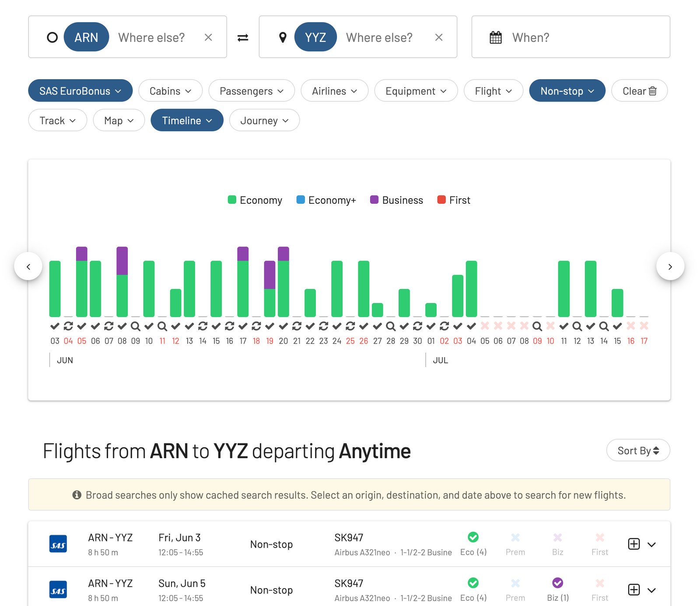This screenshot has width=700, height=606.
Task: Open the Sort By selector
Action: pyautogui.click(x=638, y=450)
